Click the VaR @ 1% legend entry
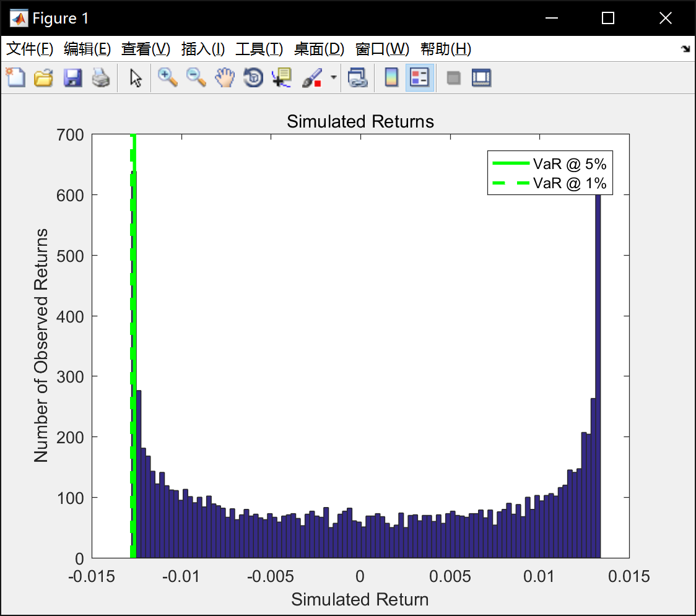This screenshot has height=616, width=696. point(549,183)
